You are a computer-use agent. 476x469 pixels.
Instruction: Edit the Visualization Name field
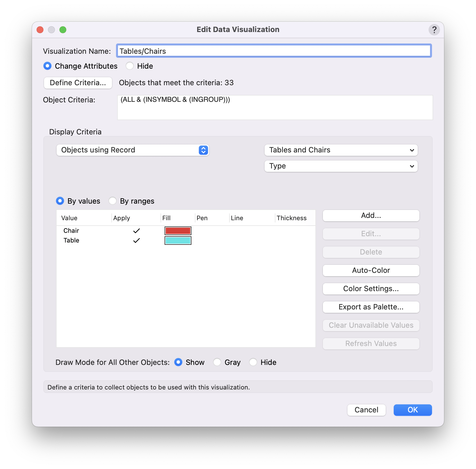[273, 51]
